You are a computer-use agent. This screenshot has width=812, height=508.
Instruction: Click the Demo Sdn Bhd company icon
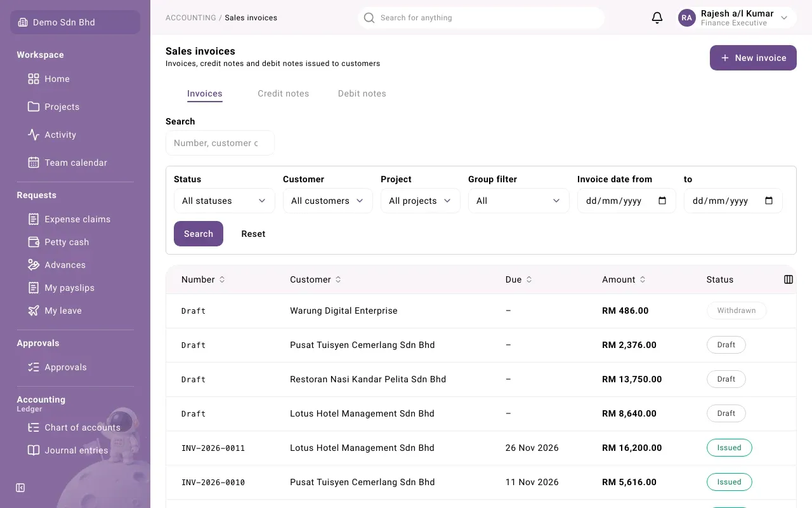click(x=23, y=22)
